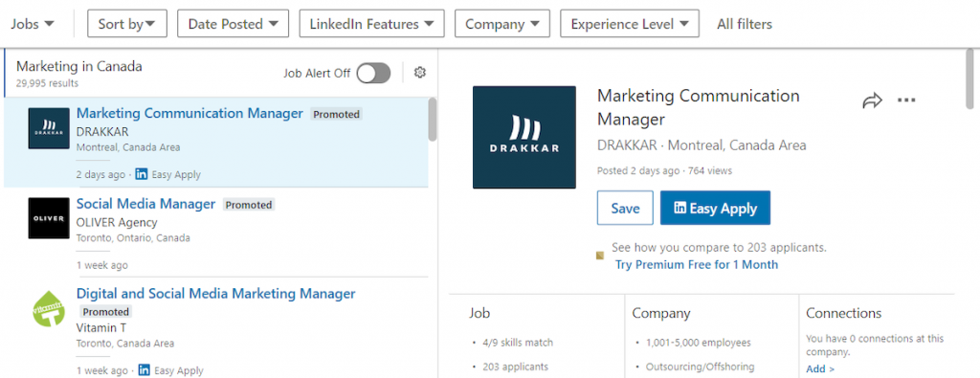This screenshot has width=980, height=378.
Task: Click the gold Premium badge icon
Action: pos(600,255)
